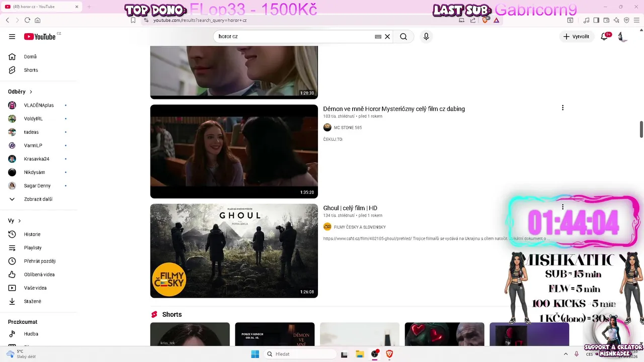The height and width of the screenshot is (362, 644).
Task: Open VarmiLP channel subscription
Action: coord(38,145)
